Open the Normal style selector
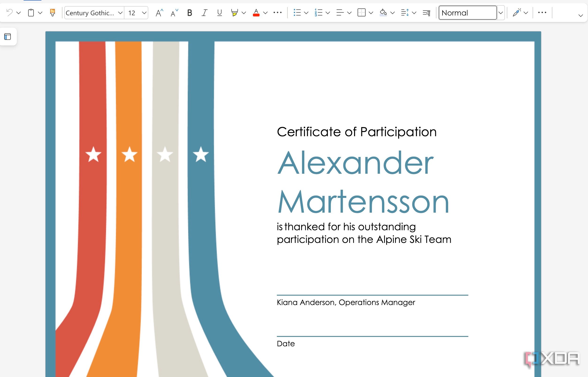Viewport: 588px width, 377px height. point(468,13)
